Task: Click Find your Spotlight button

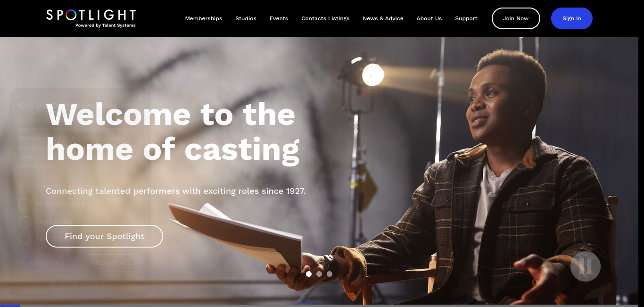Action: (104, 236)
